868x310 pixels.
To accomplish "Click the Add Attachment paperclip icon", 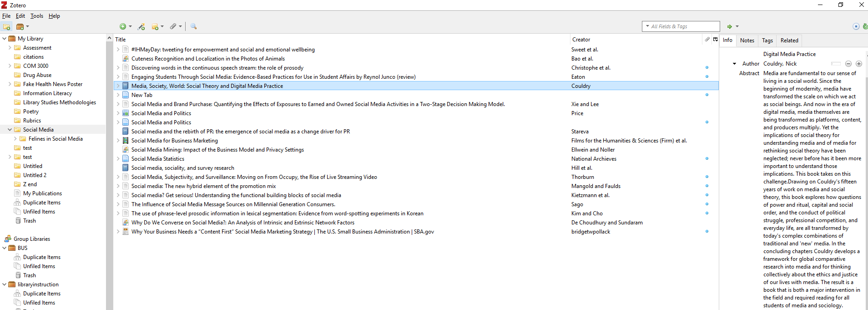I will click(173, 26).
